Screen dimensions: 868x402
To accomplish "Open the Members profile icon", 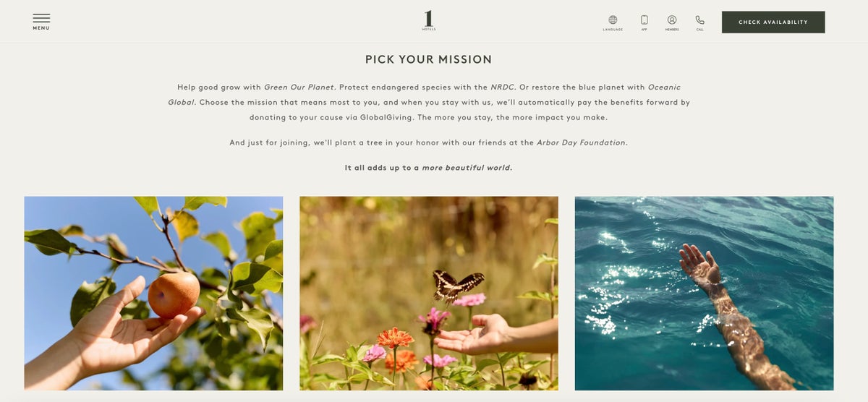I will 672,20.
